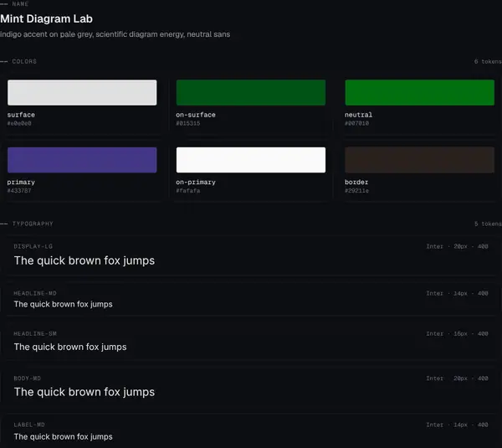Click the neutral green color swatch

tap(419, 93)
